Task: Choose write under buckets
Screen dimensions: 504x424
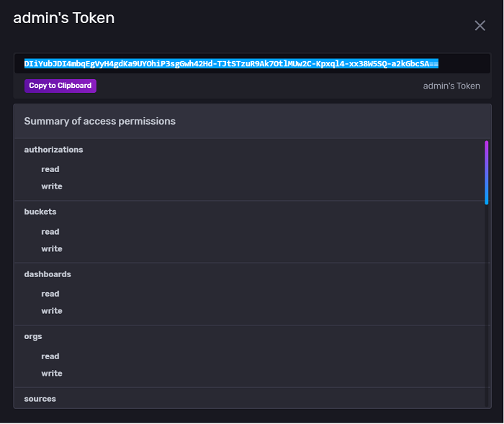Action: pyautogui.click(x=52, y=249)
